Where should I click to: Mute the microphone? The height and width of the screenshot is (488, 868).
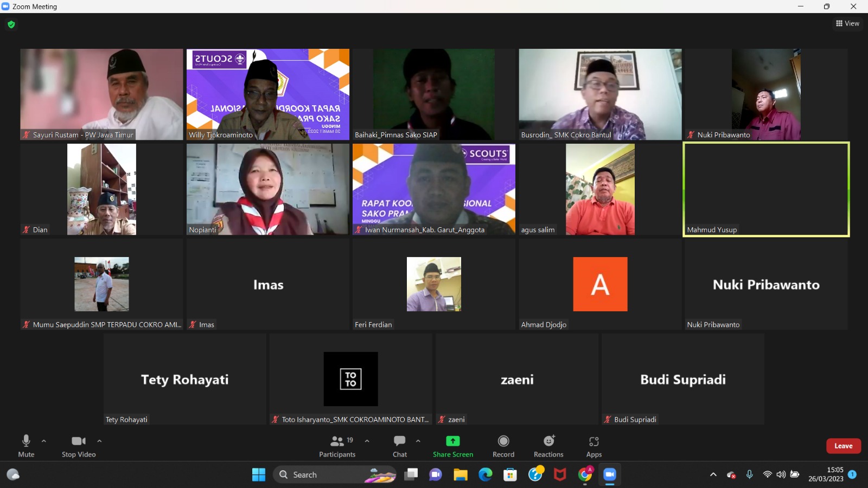[26, 446]
